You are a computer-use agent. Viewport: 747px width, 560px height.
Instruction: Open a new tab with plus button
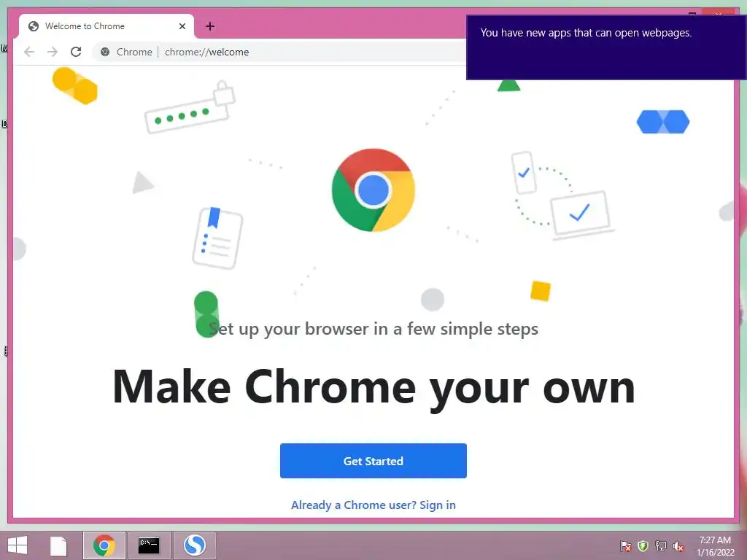(210, 26)
